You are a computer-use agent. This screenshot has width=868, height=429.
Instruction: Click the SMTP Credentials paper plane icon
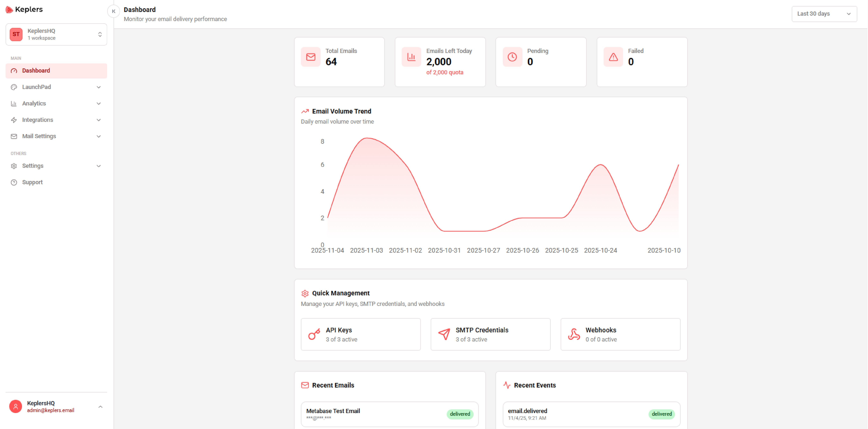point(444,334)
